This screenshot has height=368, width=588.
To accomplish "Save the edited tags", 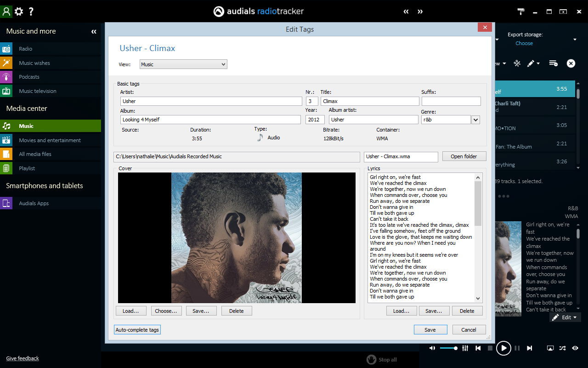I will pos(430,330).
